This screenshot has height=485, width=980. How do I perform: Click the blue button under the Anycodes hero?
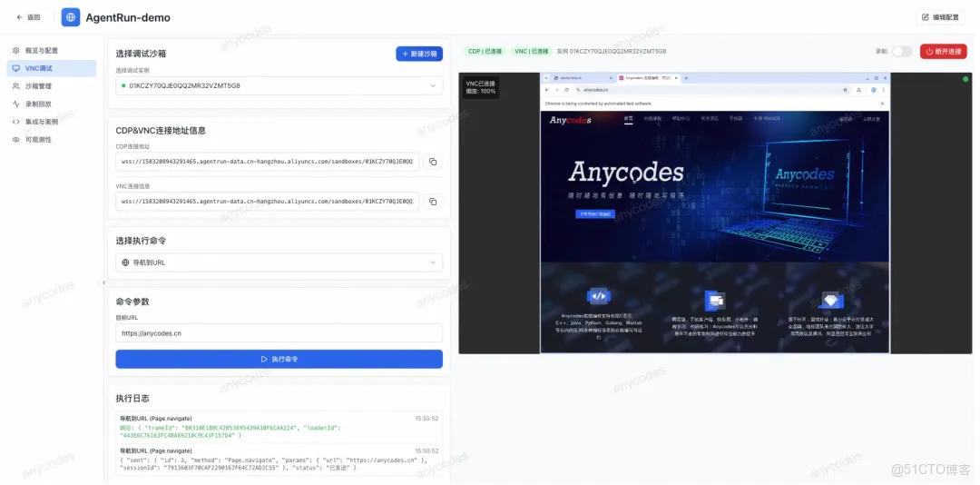point(595,214)
